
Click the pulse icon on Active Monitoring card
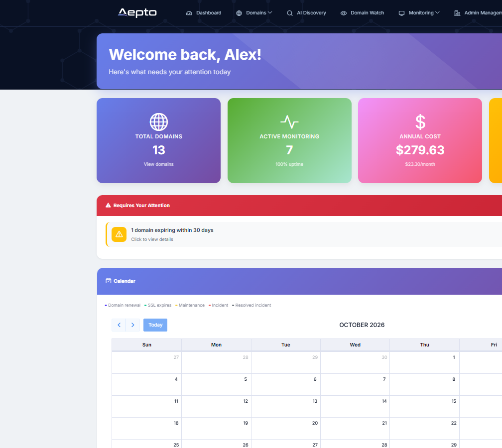[289, 122]
